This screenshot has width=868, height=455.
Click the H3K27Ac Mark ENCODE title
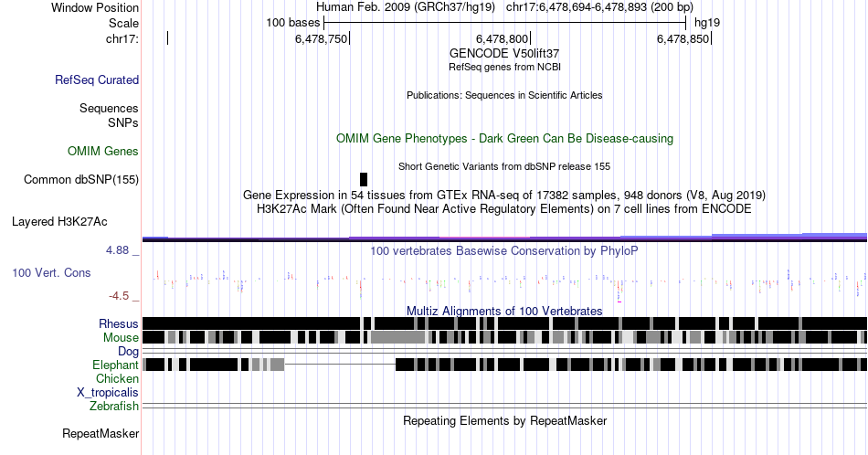[504, 208]
